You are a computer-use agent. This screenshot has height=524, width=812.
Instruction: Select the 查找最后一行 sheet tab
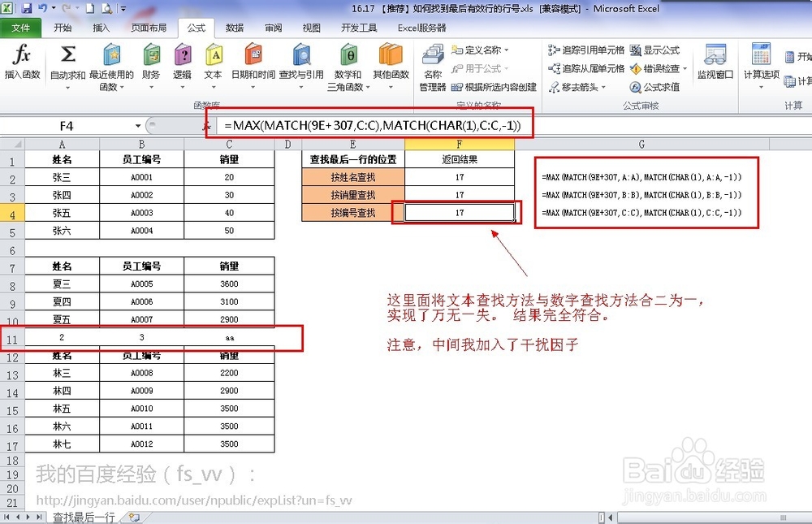coord(84,517)
